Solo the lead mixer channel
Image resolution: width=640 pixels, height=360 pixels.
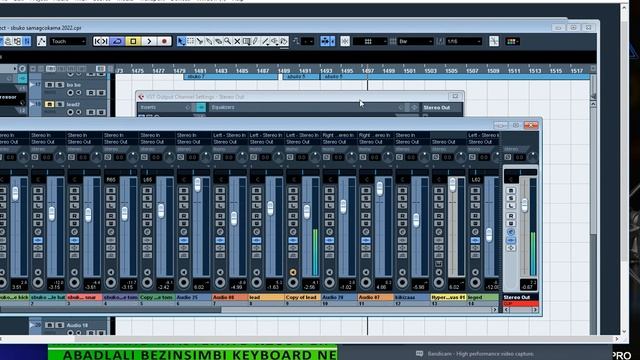(x=257, y=198)
